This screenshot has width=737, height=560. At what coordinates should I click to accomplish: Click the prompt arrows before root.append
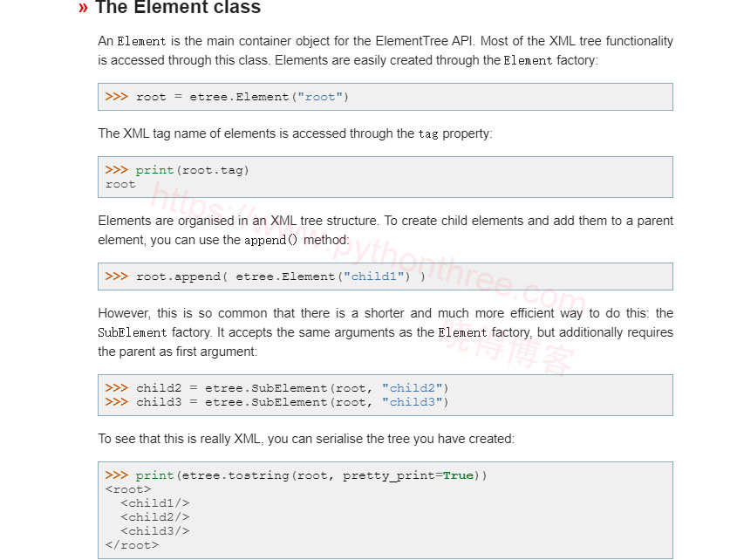(x=117, y=276)
